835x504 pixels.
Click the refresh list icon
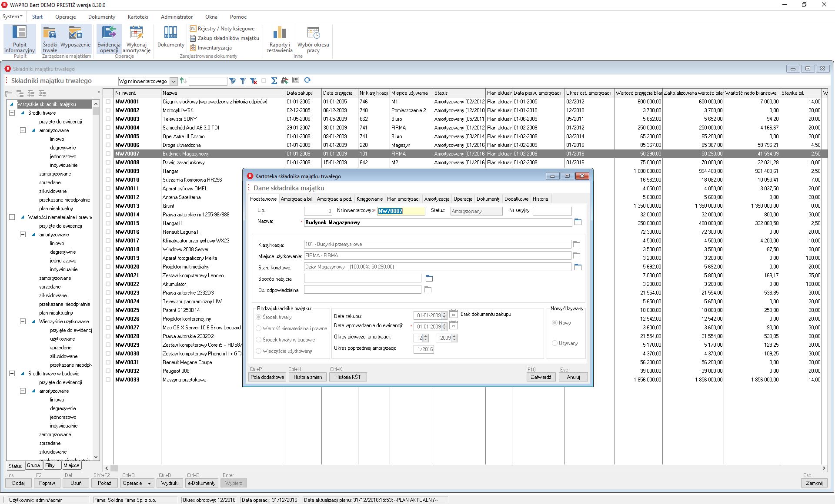click(x=307, y=80)
